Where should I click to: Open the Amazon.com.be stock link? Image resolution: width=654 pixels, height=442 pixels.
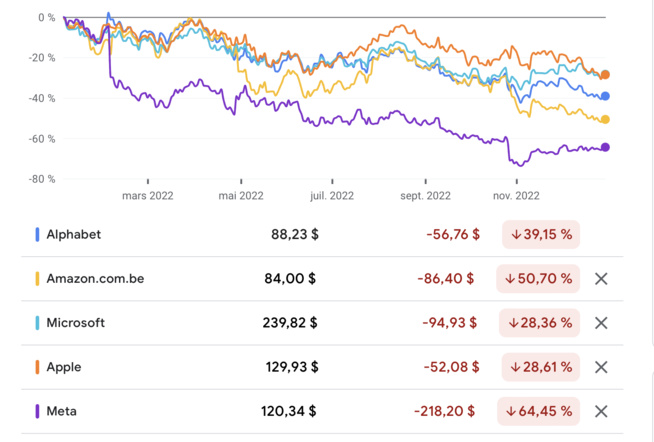coord(95,279)
